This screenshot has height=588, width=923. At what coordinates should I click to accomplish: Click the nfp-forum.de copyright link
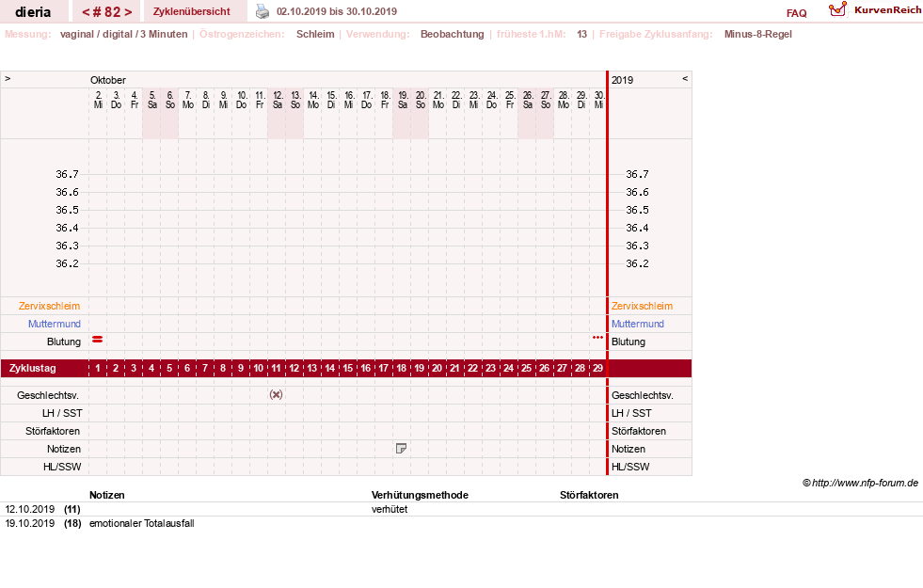coord(860,483)
